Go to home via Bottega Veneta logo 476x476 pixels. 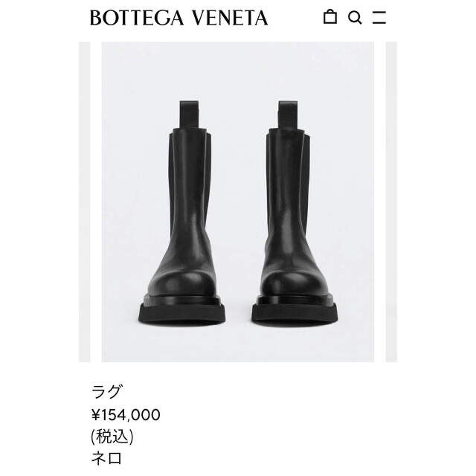pos(178,18)
